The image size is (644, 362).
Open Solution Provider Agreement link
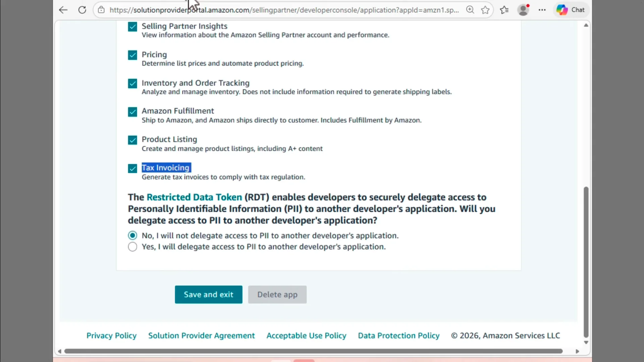pos(201,336)
